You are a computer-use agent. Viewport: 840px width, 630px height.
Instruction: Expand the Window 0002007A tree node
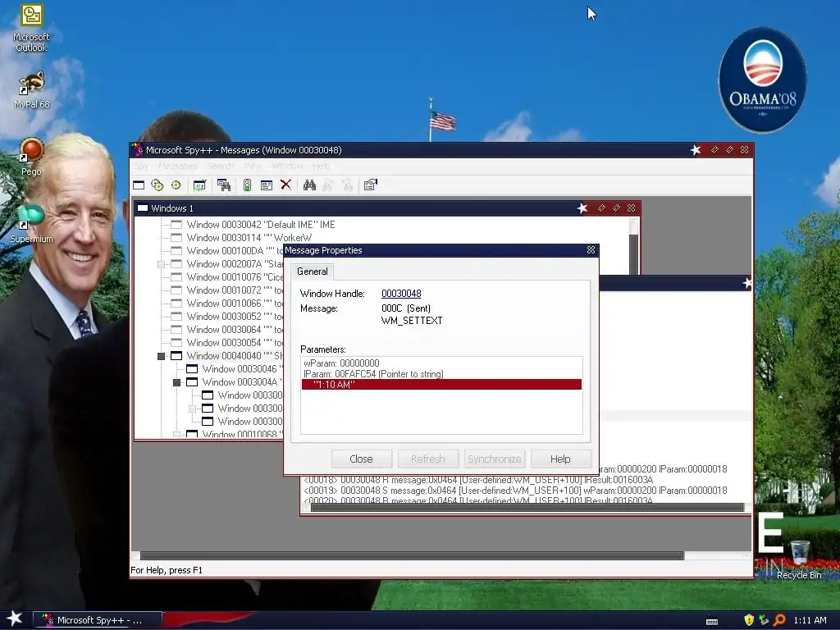click(x=162, y=264)
